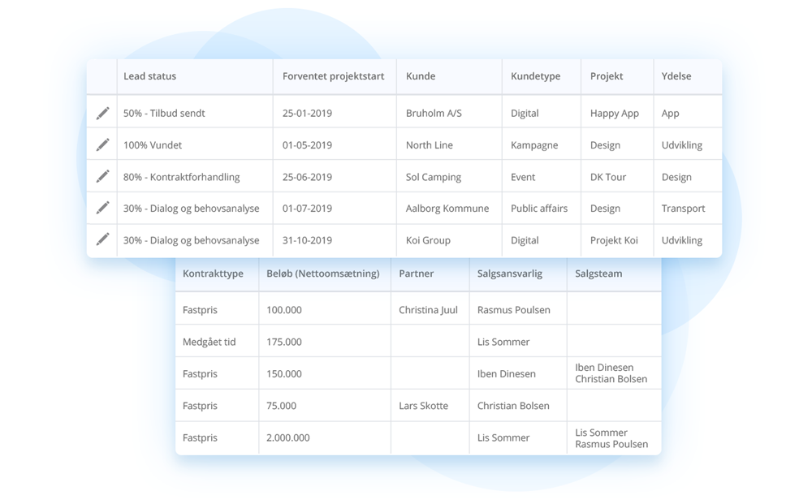
Task: Select the App service cell
Action: 688,113
